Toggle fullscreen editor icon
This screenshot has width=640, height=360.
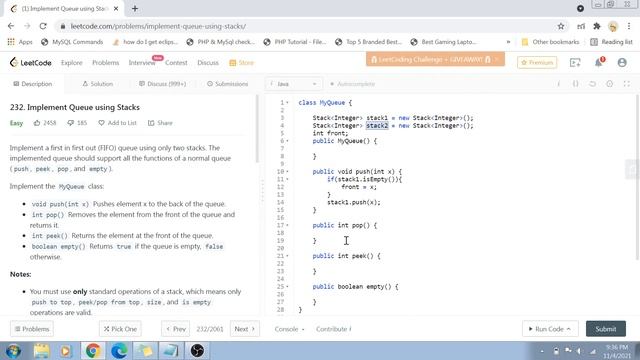(x=627, y=84)
